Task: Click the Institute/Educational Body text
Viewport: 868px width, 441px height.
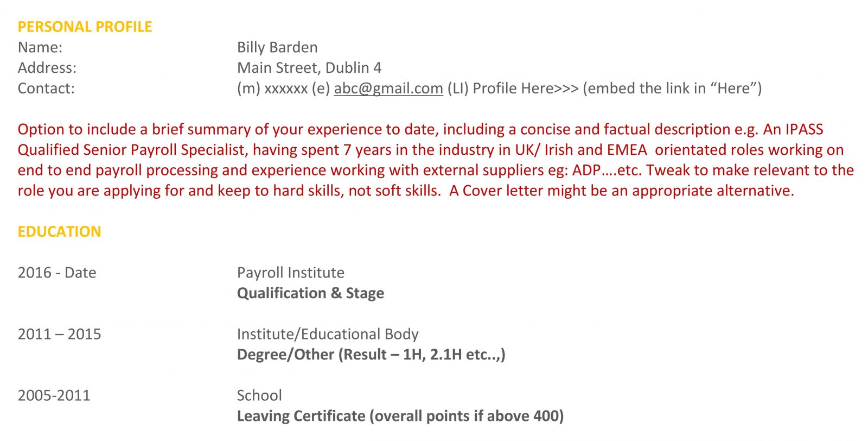Action: tap(328, 334)
